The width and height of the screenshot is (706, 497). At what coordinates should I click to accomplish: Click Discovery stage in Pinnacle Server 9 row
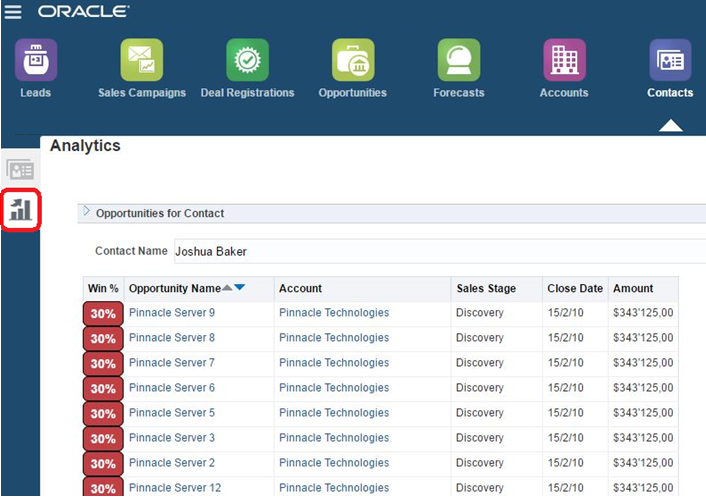(480, 312)
